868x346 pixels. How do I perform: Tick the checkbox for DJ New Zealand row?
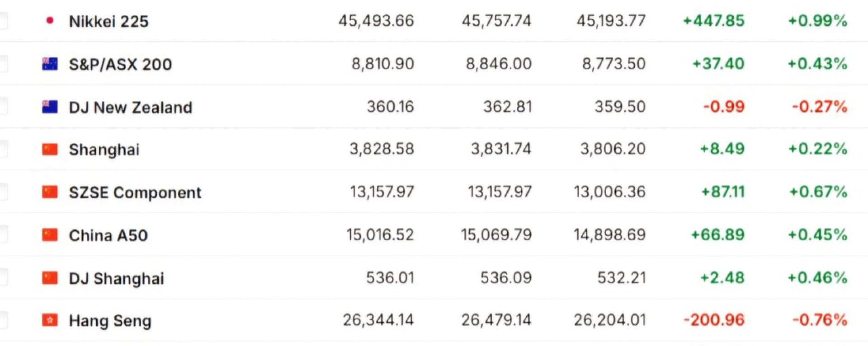point(3,107)
